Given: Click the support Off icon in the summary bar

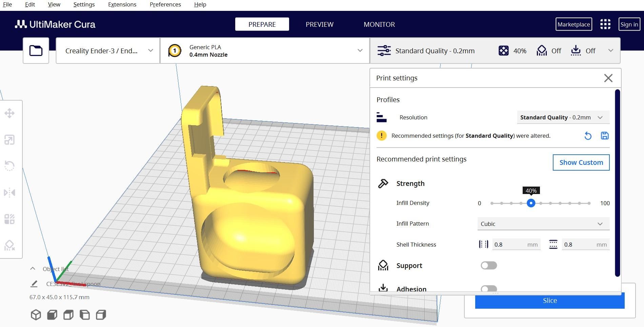Looking at the screenshot, I should 542,51.
